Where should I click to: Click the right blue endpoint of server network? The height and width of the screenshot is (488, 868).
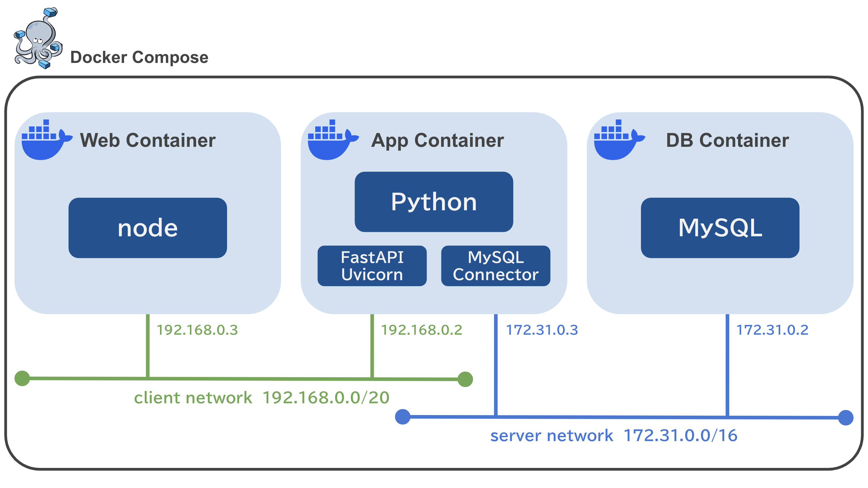click(846, 418)
